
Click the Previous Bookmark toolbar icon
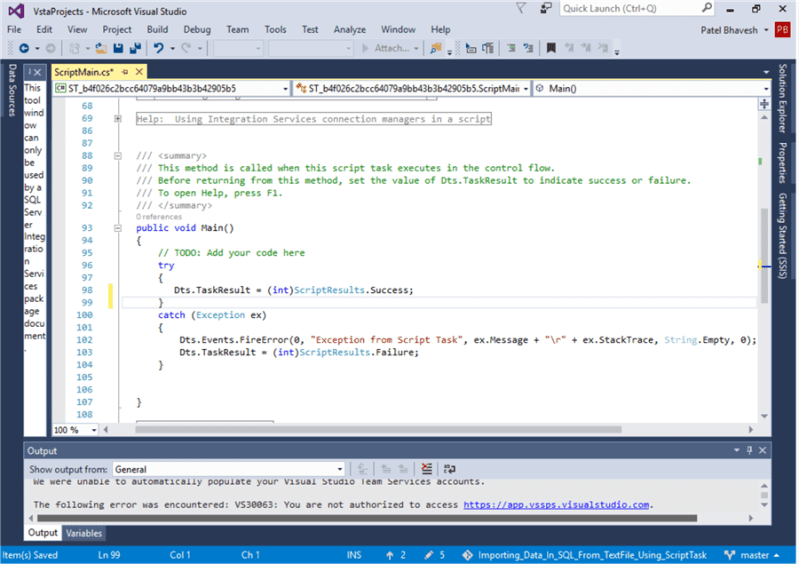tap(569, 48)
